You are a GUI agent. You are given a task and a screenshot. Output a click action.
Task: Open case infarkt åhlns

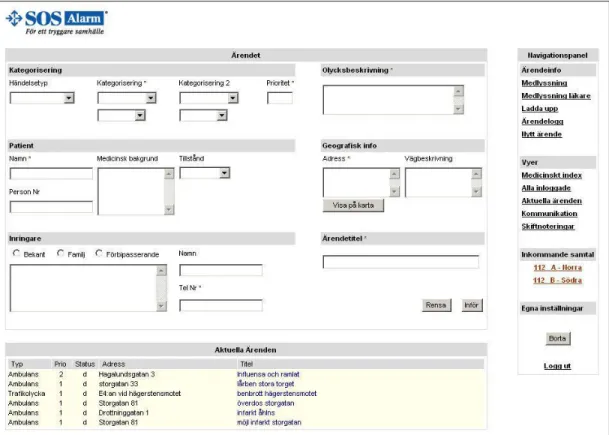(256, 413)
